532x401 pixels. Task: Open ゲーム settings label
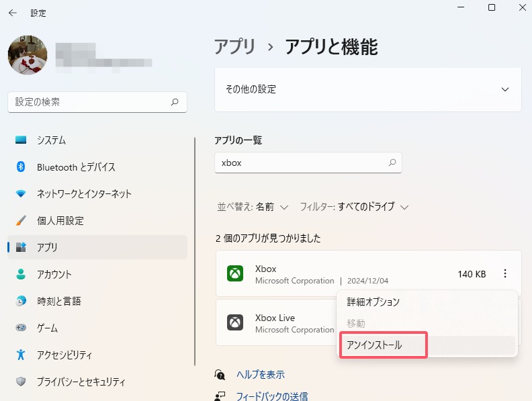click(47, 328)
